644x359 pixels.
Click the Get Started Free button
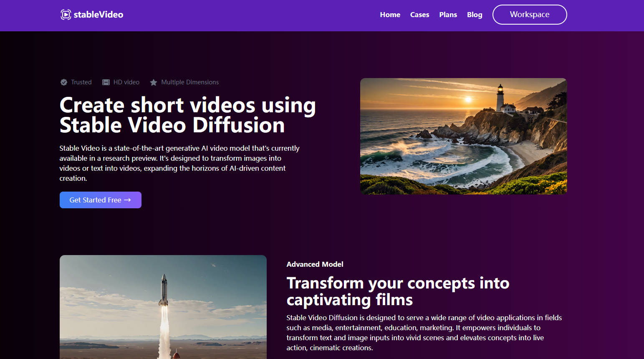point(100,200)
